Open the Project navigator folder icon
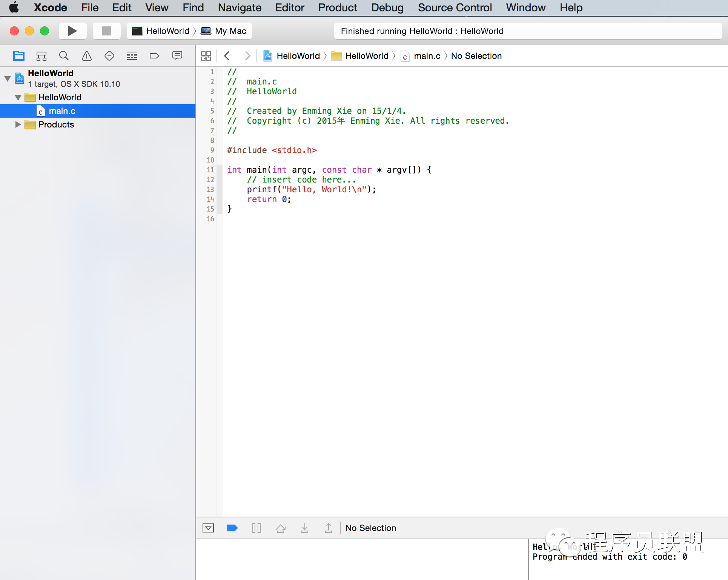The height and width of the screenshot is (580, 728). coord(19,56)
